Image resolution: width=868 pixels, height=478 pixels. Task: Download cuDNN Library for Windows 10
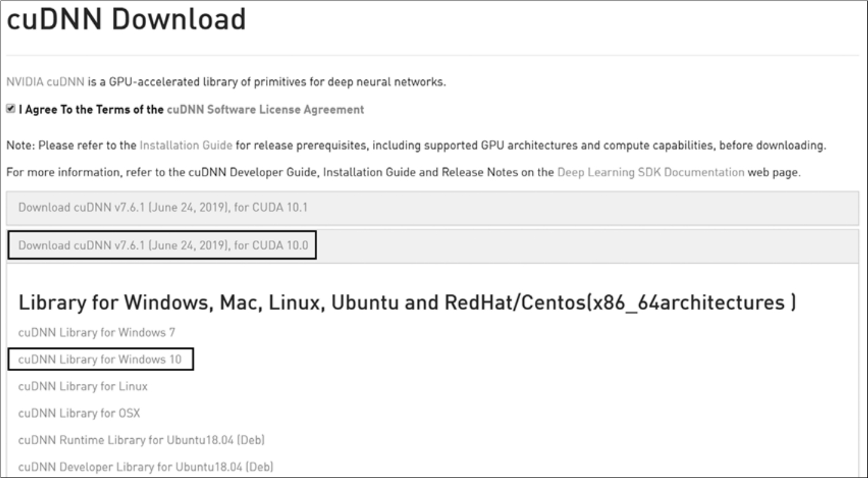coord(100,359)
